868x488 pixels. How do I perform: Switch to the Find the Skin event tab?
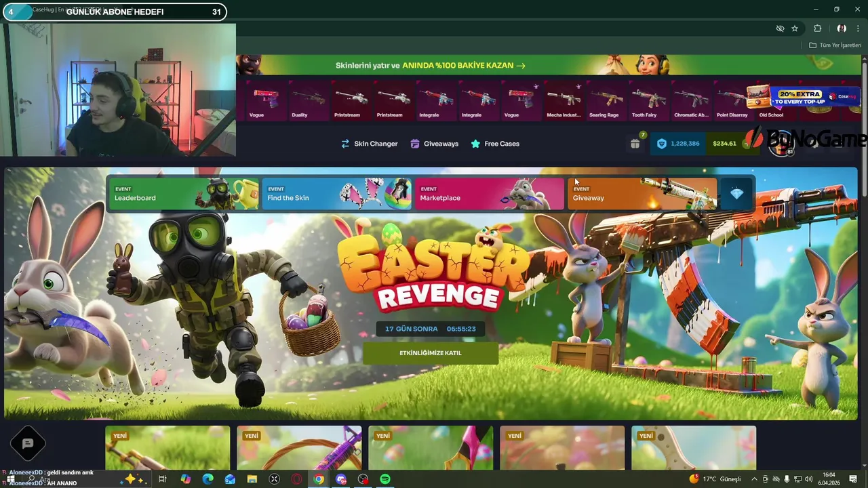point(336,194)
